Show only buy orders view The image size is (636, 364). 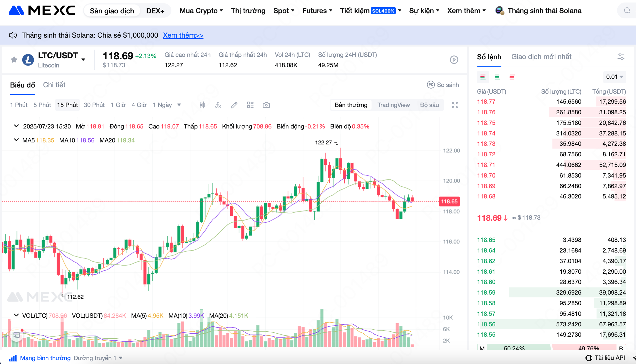coord(497,77)
